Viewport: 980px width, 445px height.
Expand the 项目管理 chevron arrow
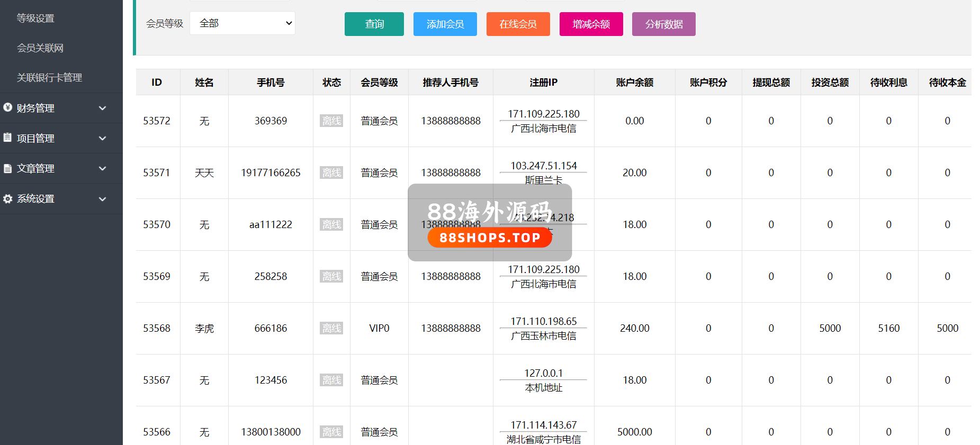[x=103, y=138]
